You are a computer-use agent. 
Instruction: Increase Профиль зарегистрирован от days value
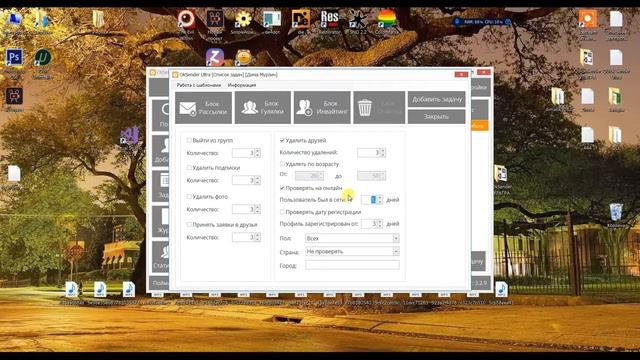380,221
